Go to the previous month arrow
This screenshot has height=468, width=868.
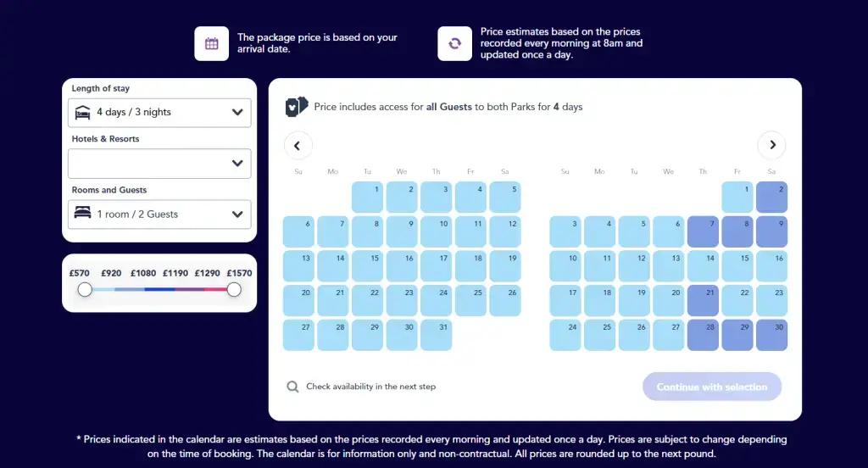(x=298, y=146)
